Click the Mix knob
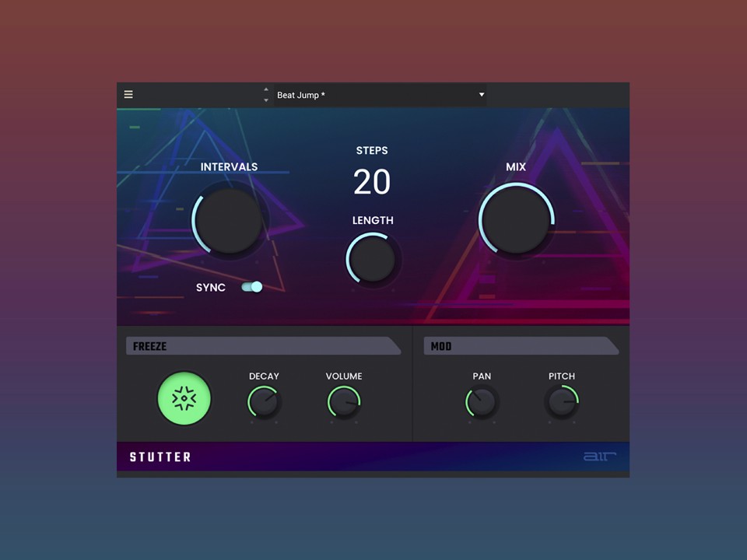 point(515,220)
